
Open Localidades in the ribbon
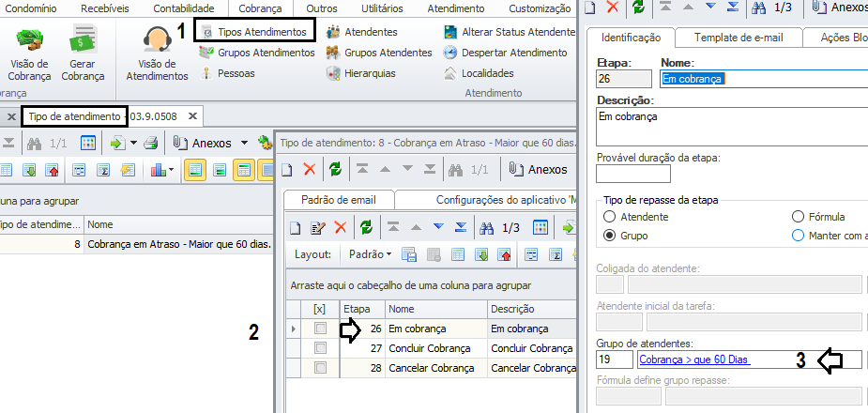coord(480,73)
